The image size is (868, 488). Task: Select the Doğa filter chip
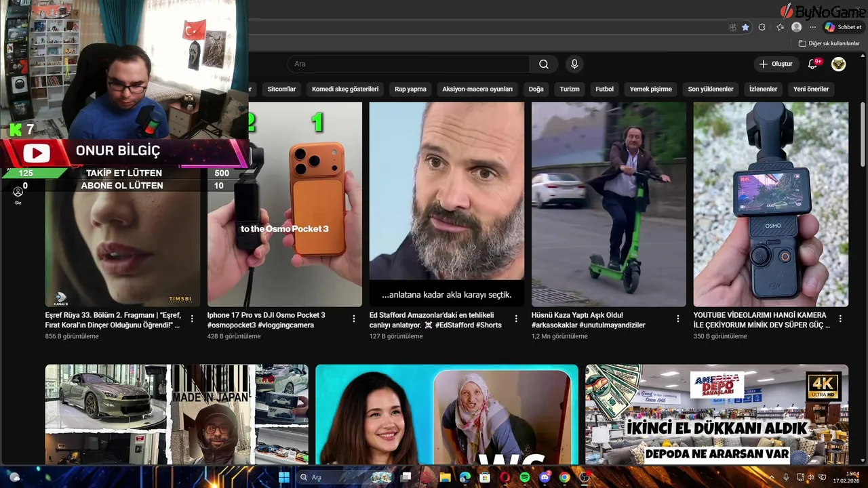[x=536, y=89]
